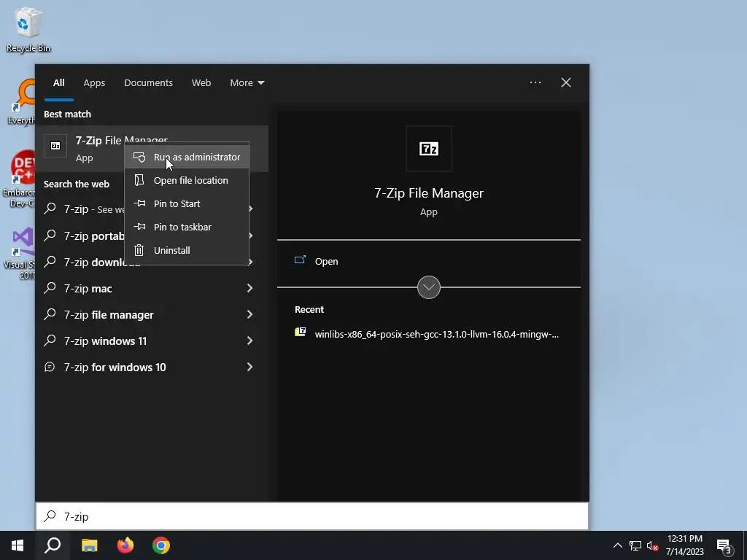Click the network icon in system tray
This screenshot has width=747, height=560.
tap(635, 545)
